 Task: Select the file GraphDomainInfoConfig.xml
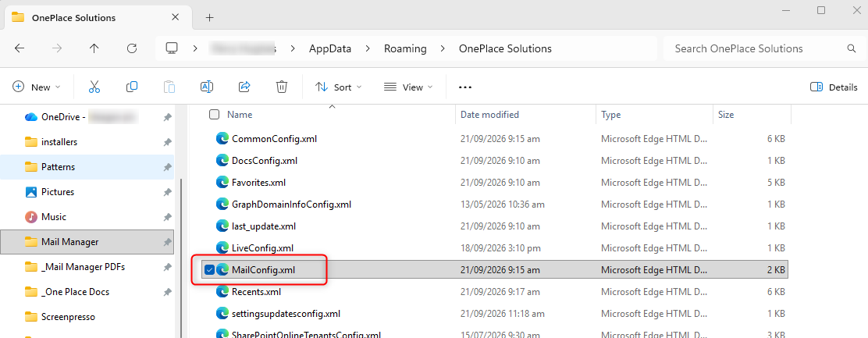coord(291,205)
